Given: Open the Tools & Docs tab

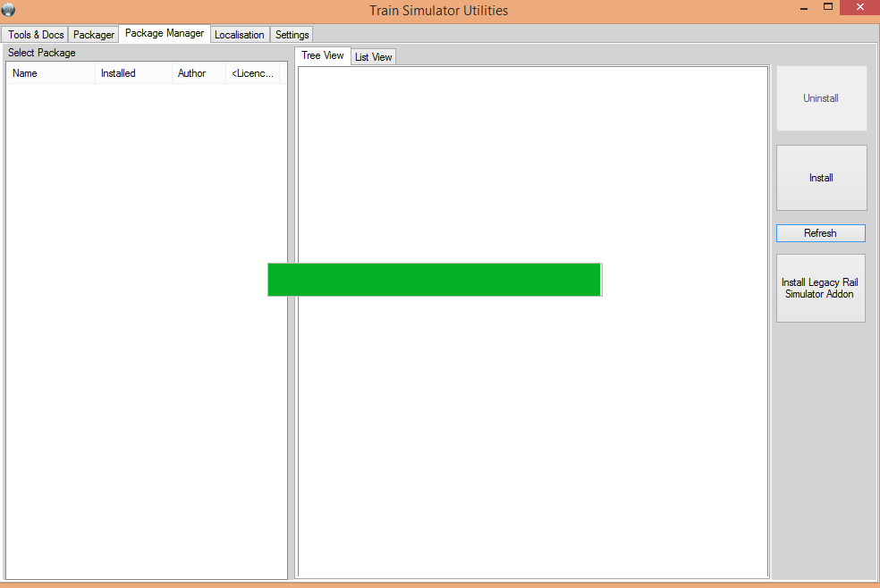Looking at the screenshot, I should click(35, 35).
